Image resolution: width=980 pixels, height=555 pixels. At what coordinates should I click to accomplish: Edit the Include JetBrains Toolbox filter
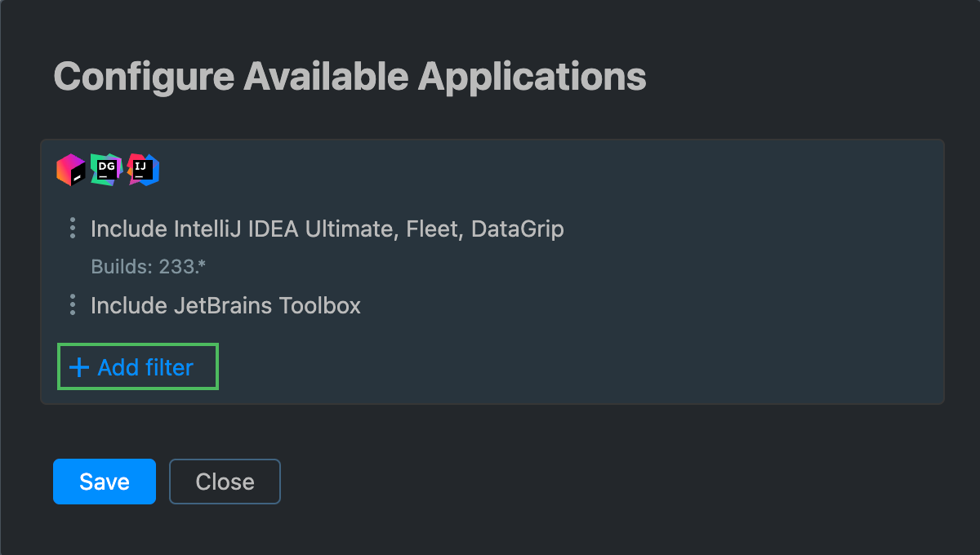[227, 305]
